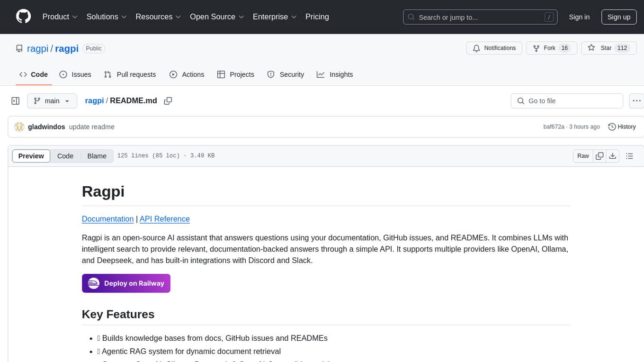This screenshot has width=644, height=362.
Task: Click the Notifications bell button
Action: coord(494,48)
